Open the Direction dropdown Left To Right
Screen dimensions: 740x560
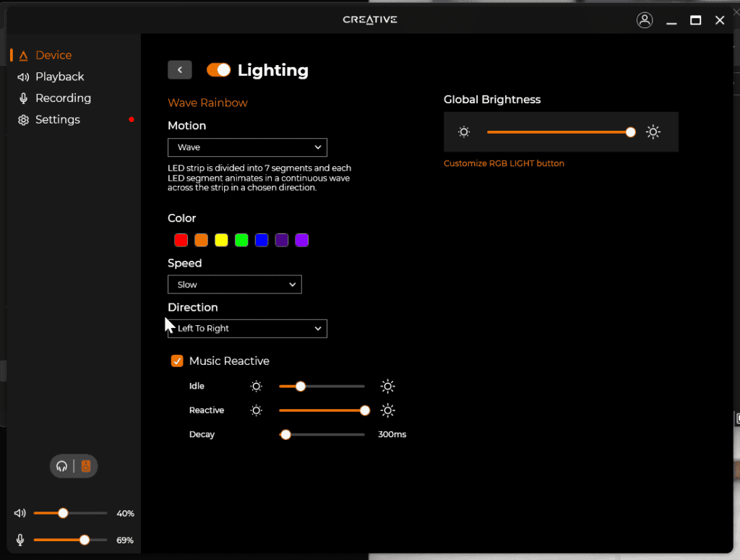point(247,329)
